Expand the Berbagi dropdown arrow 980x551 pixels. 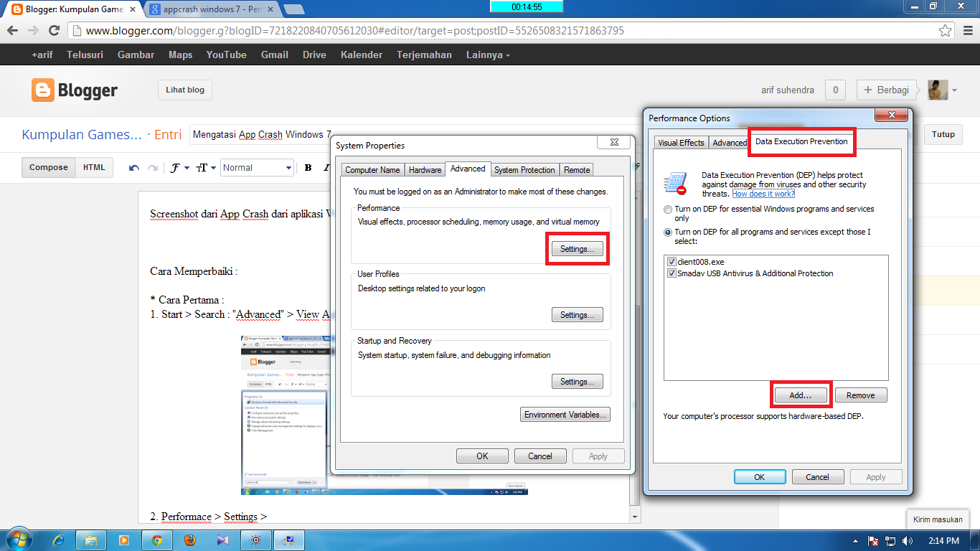920,90
